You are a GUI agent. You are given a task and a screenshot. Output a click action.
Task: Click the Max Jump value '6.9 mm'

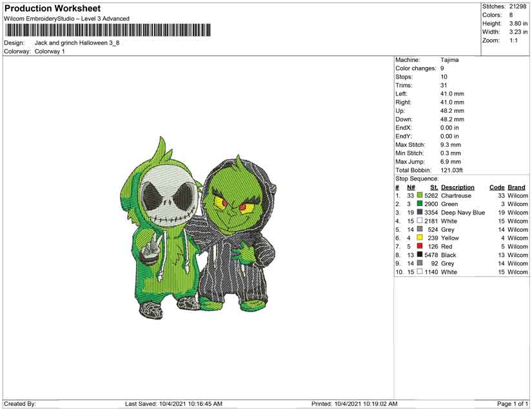click(x=451, y=162)
